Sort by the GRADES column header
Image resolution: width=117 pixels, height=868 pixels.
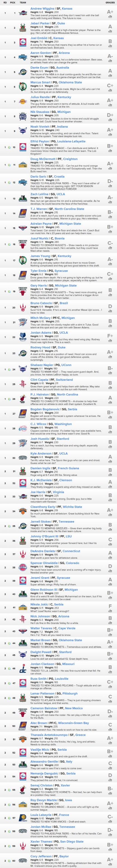pyautogui.click(x=110, y=2)
